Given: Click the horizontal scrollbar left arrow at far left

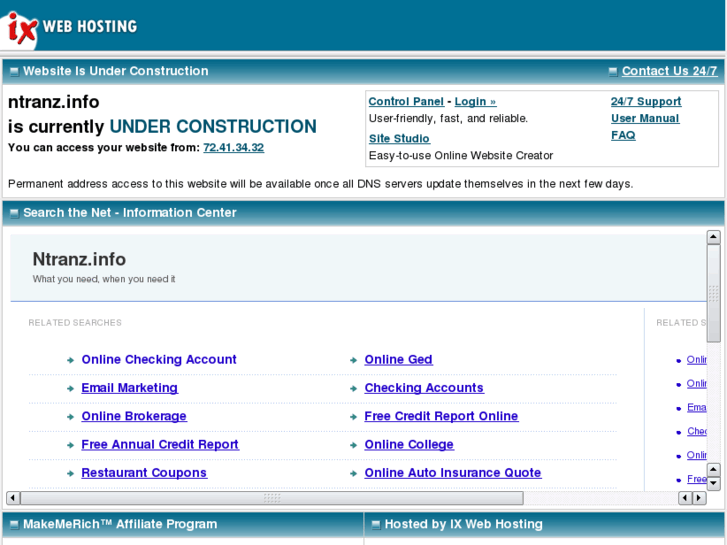Looking at the screenshot, I should [13, 498].
